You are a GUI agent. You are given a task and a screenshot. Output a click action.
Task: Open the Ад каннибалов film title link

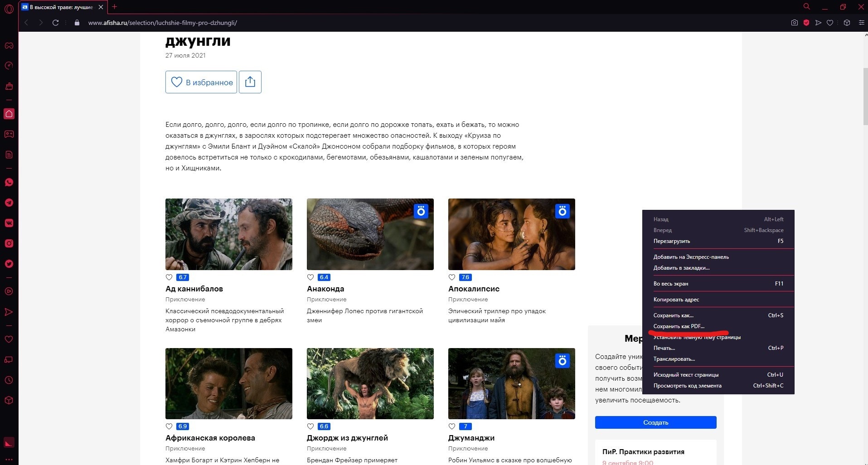point(194,289)
